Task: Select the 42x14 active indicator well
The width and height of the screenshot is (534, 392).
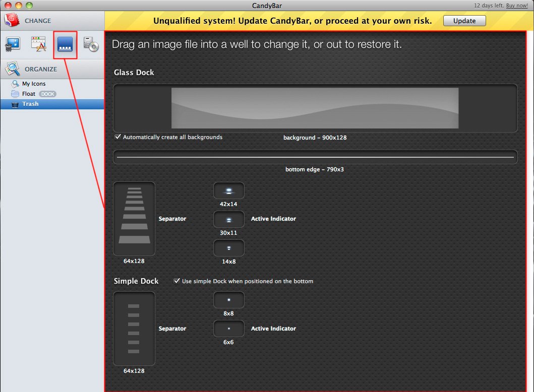Action: pyautogui.click(x=229, y=190)
